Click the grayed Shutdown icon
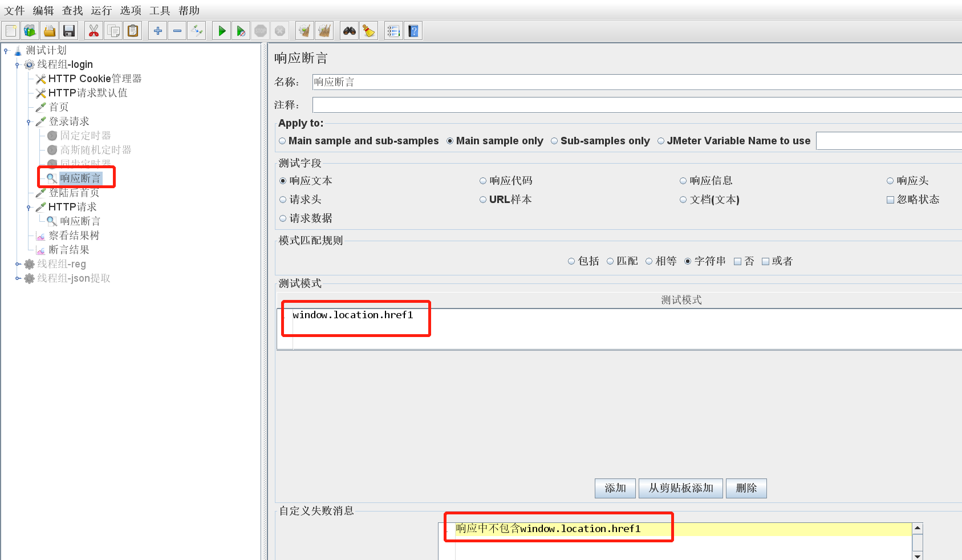 pos(280,31)
